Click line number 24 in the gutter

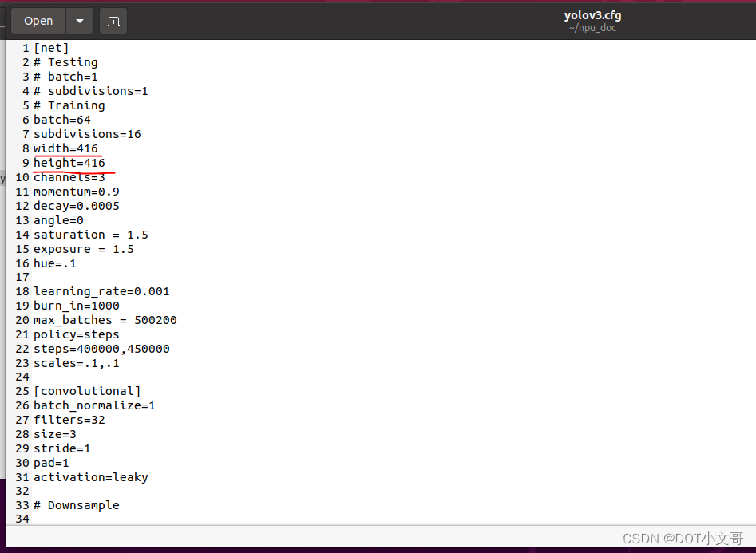click(22, 377)
